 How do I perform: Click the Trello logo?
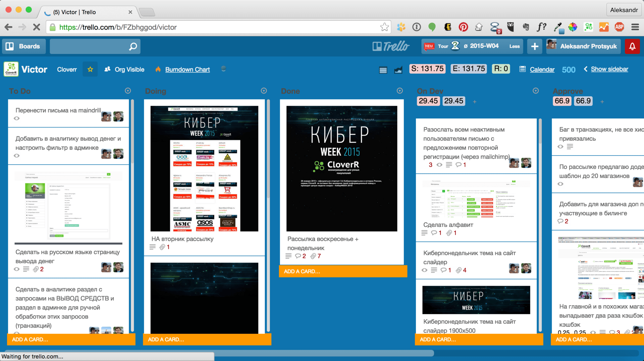click(391, 46)
